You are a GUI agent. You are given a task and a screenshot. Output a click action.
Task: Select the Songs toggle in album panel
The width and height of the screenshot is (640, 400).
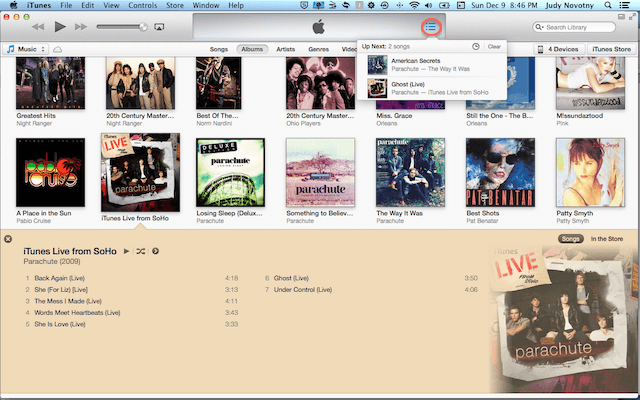click(x=570, y=239)
